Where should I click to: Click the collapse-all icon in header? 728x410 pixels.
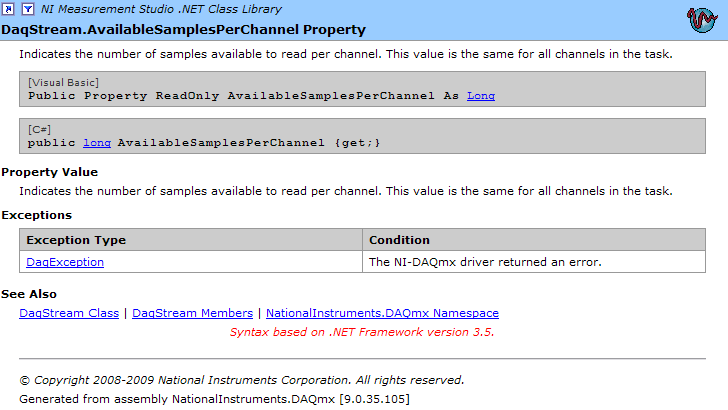coord(8,9)
